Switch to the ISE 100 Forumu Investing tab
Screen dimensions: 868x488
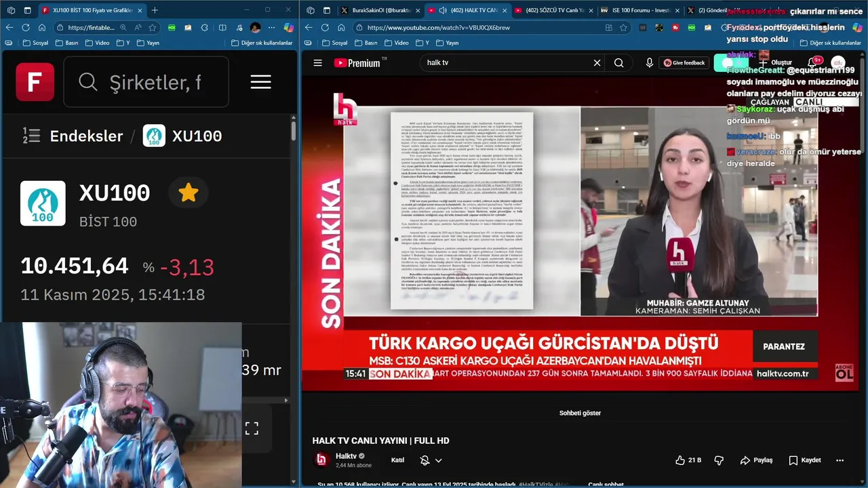(x=639, y=10)
